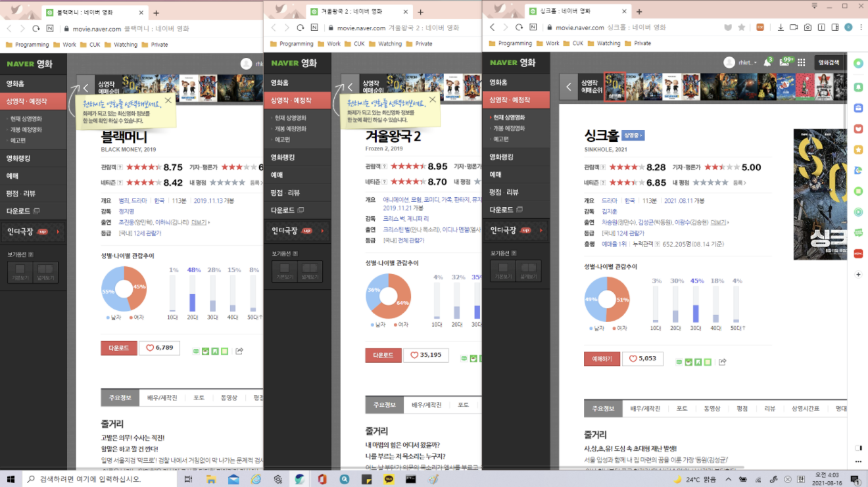
Task: Select 기본보기 view option in the 블랙머니 window
Action: tap(20, 273)
